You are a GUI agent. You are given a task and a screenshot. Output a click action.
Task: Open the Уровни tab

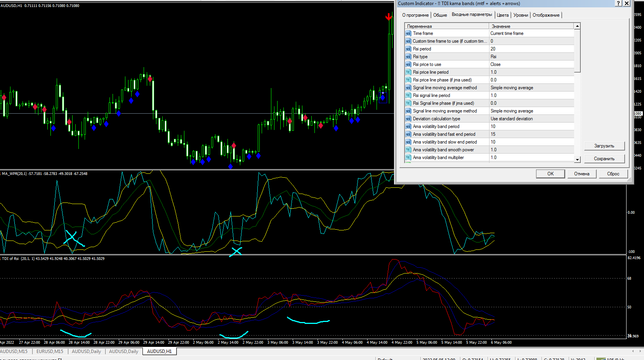[x=520, y=15]
